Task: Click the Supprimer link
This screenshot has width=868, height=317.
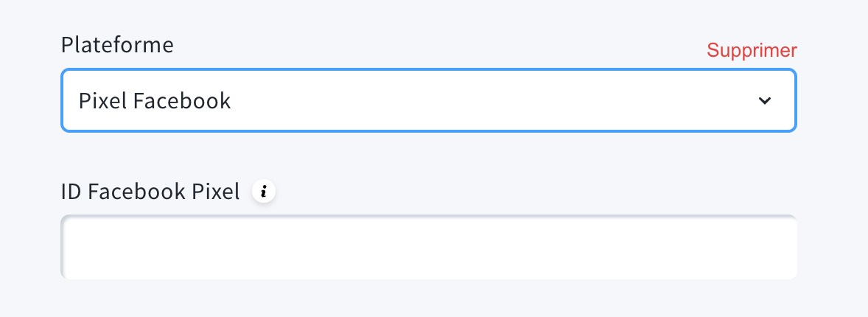Action: (x=752, y=50)
